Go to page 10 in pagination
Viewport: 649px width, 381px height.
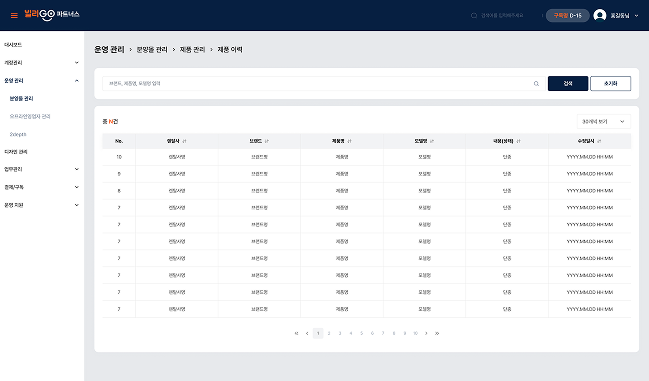415,333
